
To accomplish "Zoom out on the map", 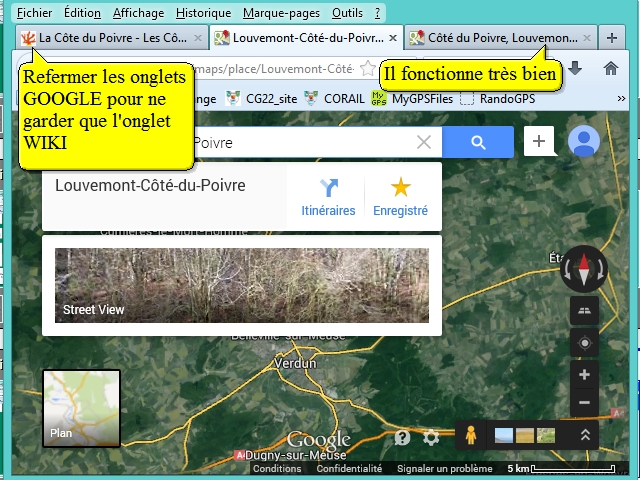I will [584, 402].
